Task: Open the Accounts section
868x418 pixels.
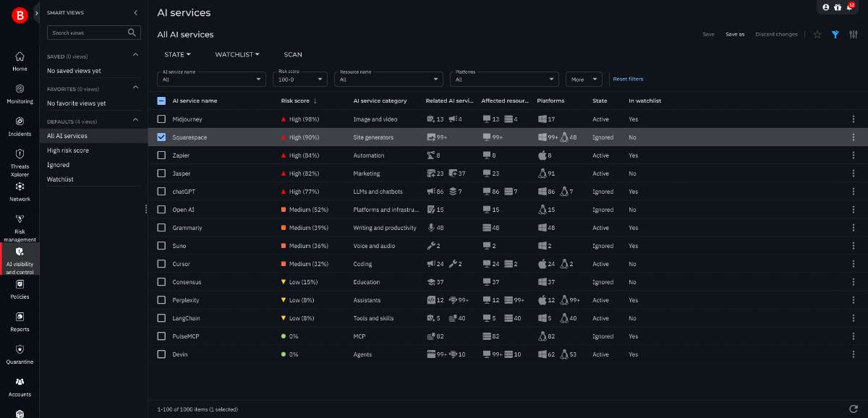Action: coord(20,387)
